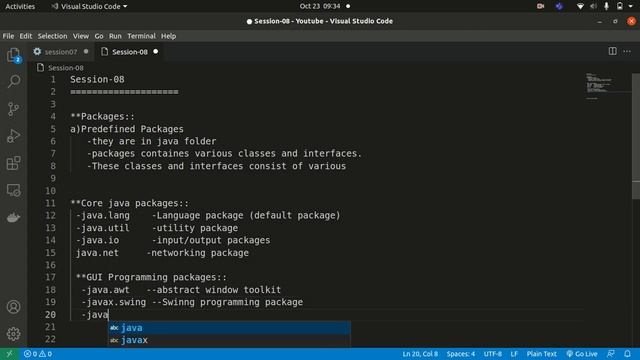The image size is (640, 360).
Task: Click text '**Core java packages::'
Action: click(130, 203)
